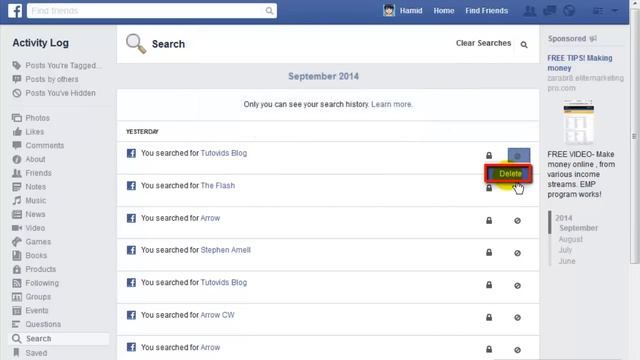Open FREE TIPS! Making money ad link
640x360 pixels.
coord(580,63)
